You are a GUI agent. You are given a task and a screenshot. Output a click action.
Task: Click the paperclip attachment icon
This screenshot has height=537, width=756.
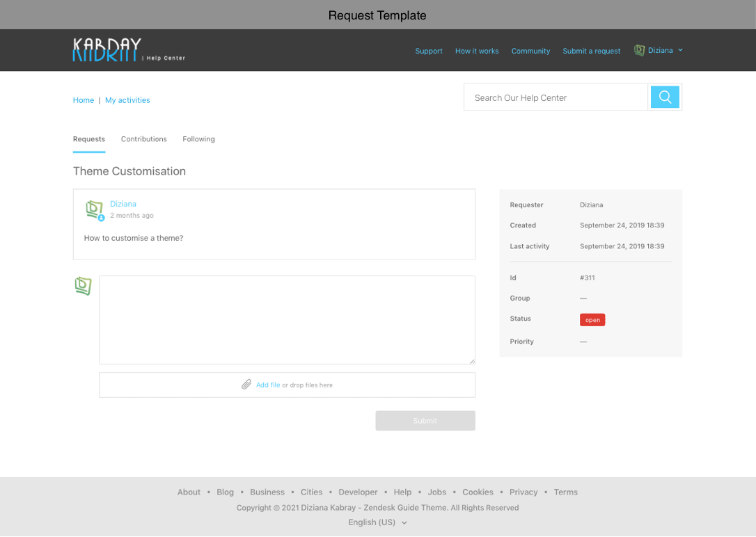point(246,385)
